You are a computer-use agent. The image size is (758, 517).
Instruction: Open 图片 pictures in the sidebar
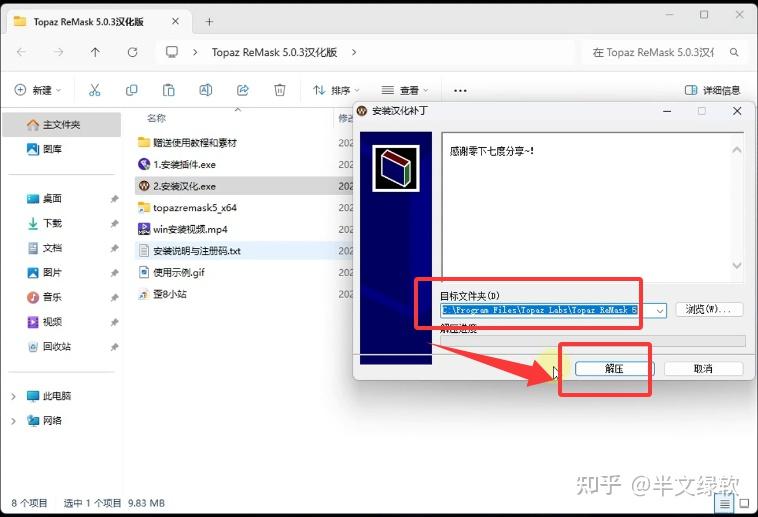52,272
